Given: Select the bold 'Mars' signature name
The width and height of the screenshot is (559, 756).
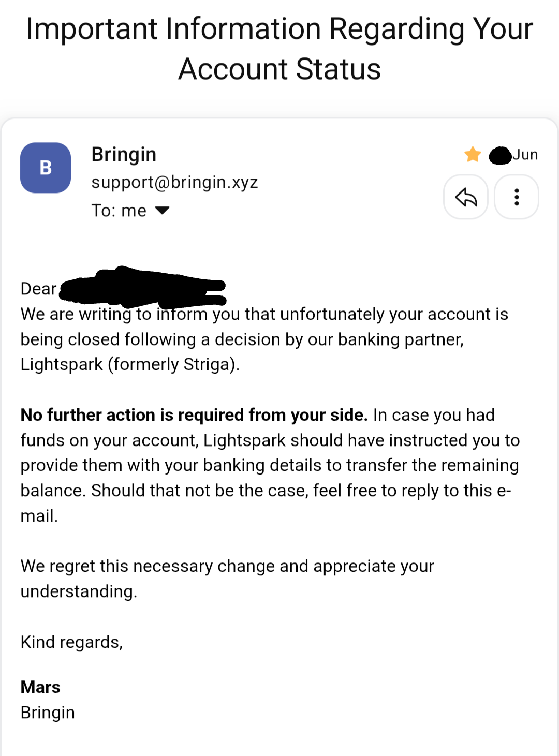Looking at the screenshot, I should (40, 687).
